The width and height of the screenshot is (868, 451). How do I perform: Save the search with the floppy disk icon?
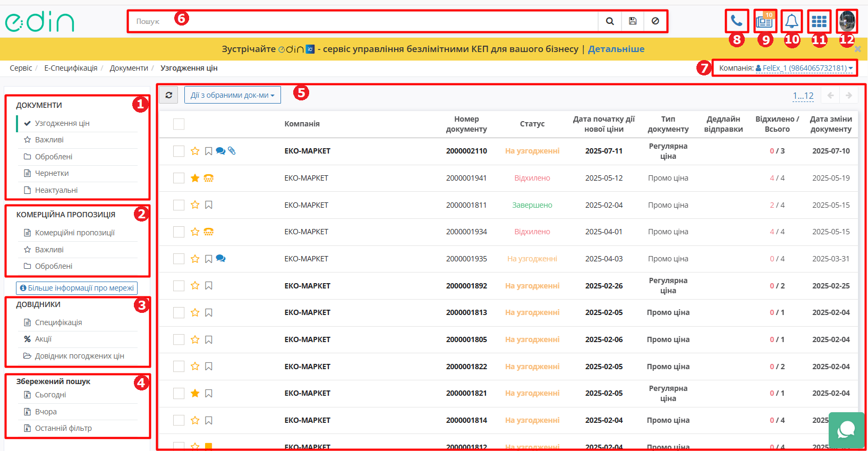[633, 21]
